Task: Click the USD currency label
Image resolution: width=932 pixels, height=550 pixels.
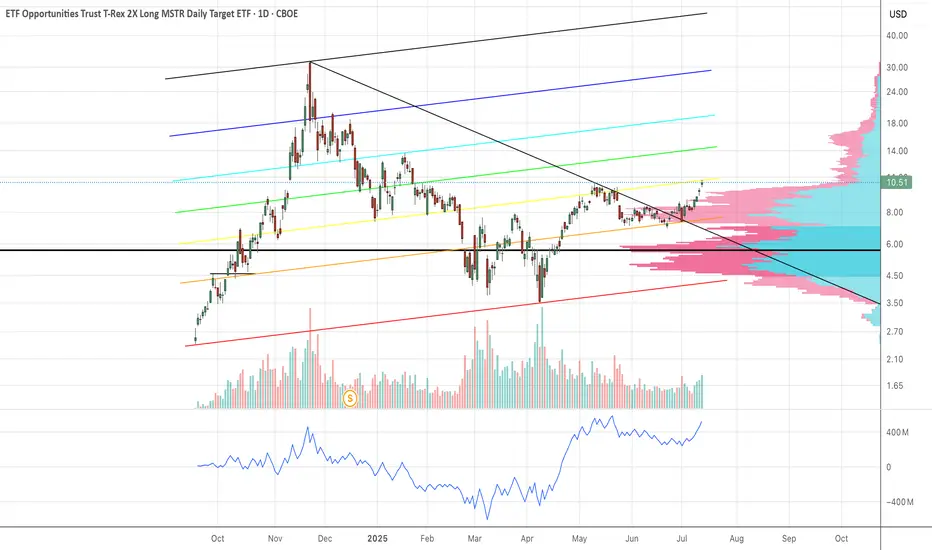Action: click(x=898, y=14)
